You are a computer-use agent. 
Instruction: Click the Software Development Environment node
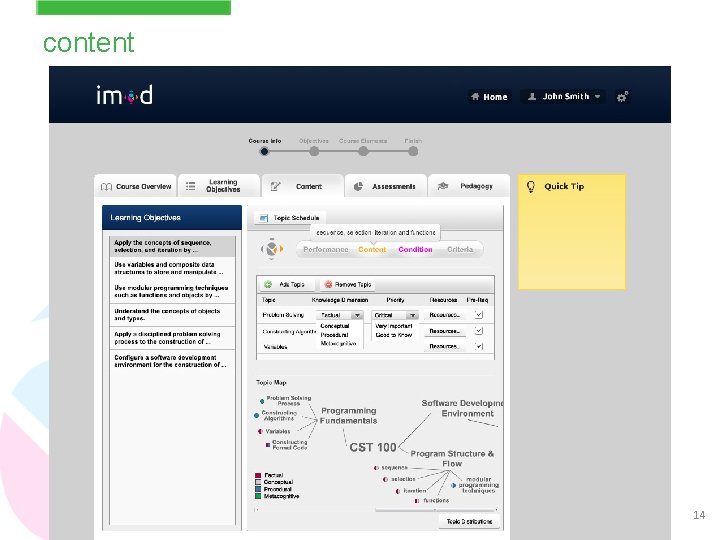(462, 408)
